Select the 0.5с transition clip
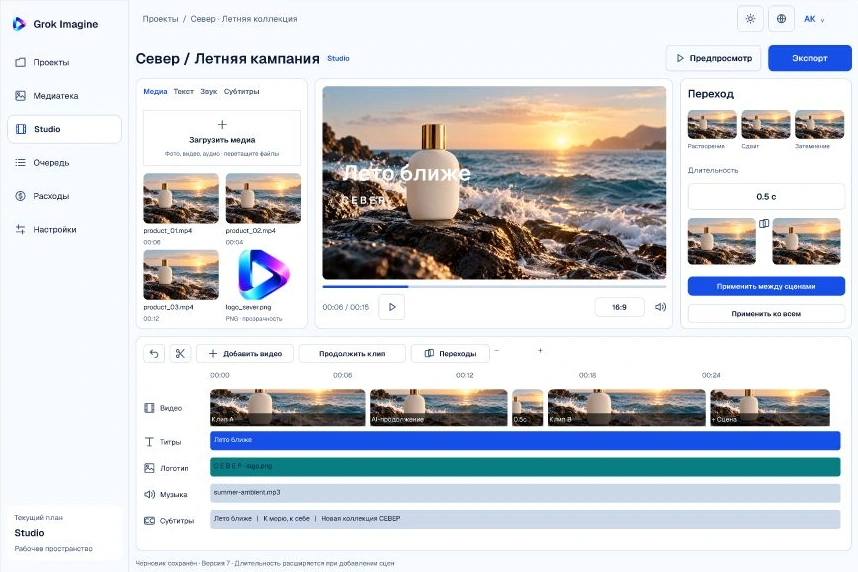 [527, 407]
